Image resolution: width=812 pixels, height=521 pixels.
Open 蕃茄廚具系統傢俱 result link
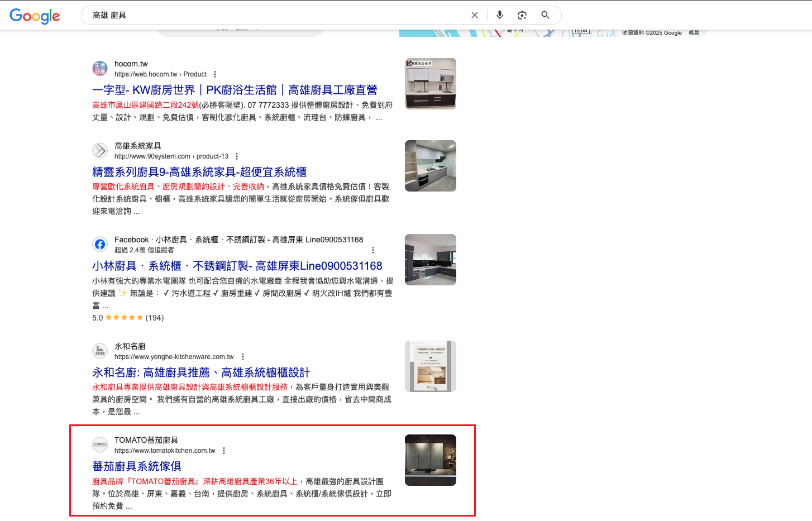[137, 466]
